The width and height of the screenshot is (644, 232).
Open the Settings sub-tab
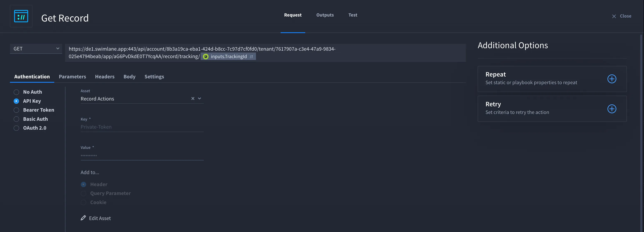pyautogui.click(x=154, y=77)
